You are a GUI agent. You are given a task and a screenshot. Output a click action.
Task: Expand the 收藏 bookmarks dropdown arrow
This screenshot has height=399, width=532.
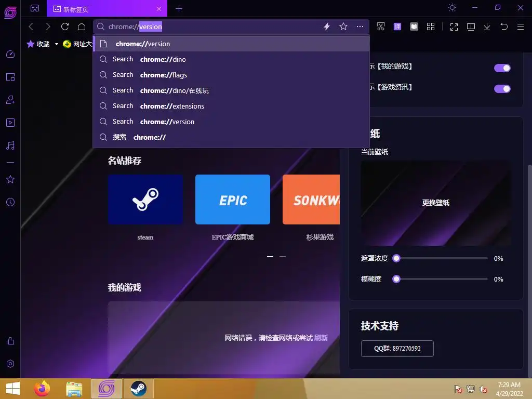(56, 44)
